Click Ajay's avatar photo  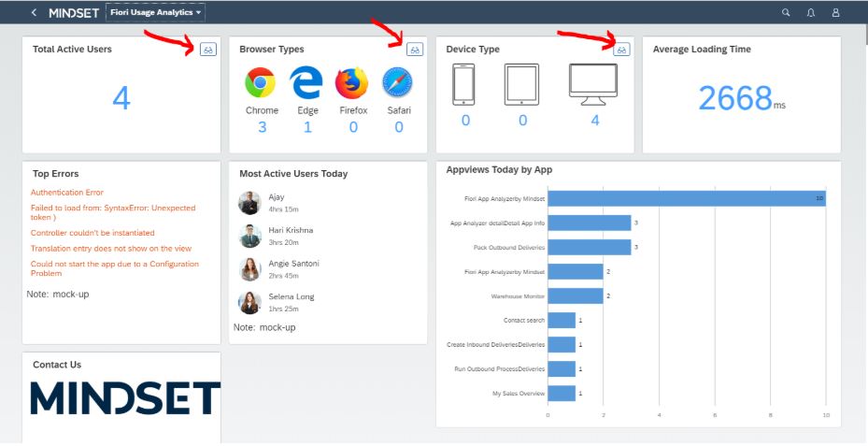coord(249,203)
